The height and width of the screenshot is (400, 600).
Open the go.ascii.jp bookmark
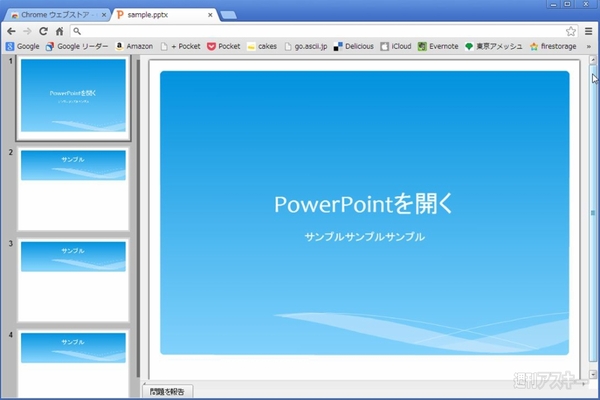click(306, 46)
